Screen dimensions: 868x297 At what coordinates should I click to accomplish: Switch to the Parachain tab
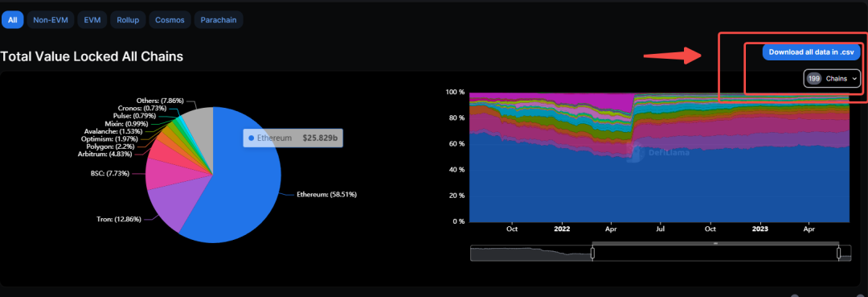[219, 20]
